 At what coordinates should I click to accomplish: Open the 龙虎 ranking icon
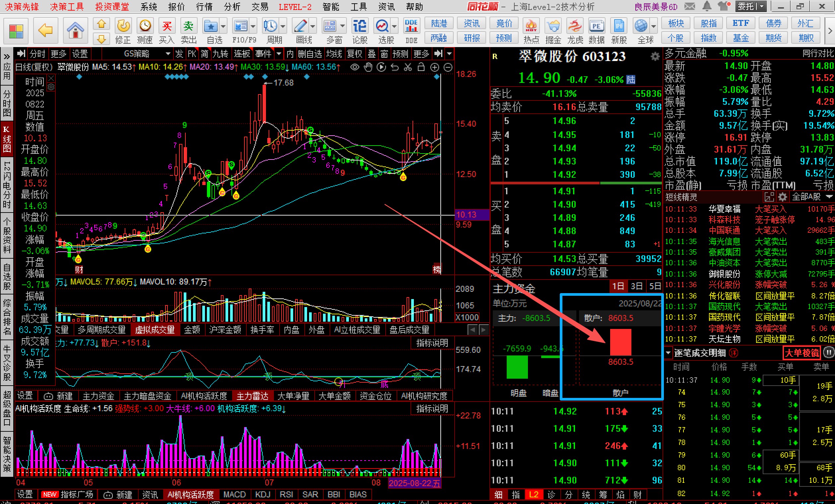pyautogui.click(x=575, y=31)
